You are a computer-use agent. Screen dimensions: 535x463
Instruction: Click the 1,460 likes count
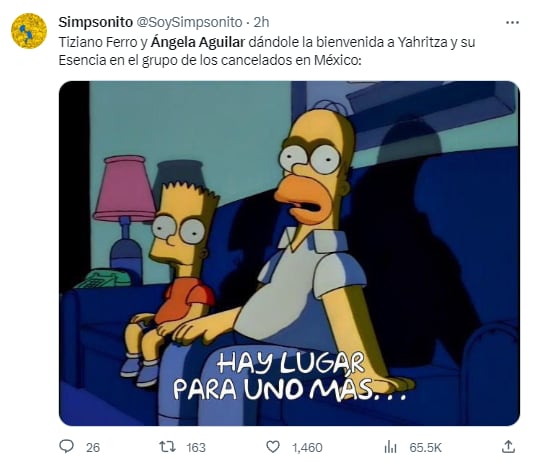click(x=307, y=447)
